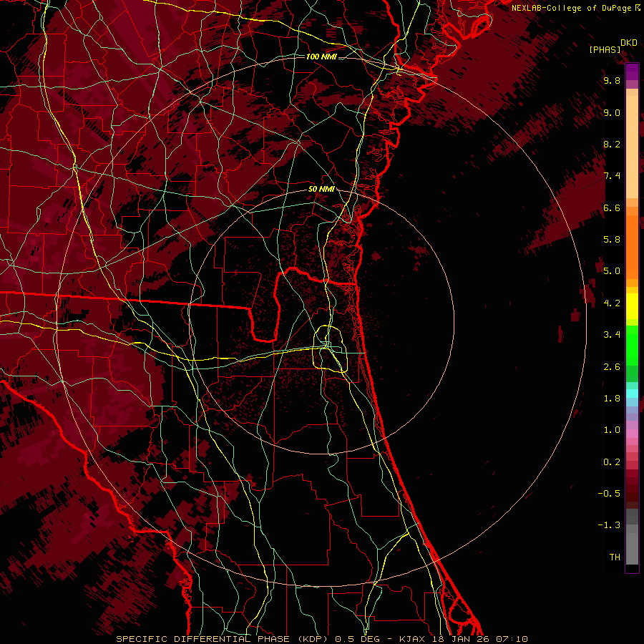
Task: Click the [PHAS] units label
Action: [x=605, y=50]
